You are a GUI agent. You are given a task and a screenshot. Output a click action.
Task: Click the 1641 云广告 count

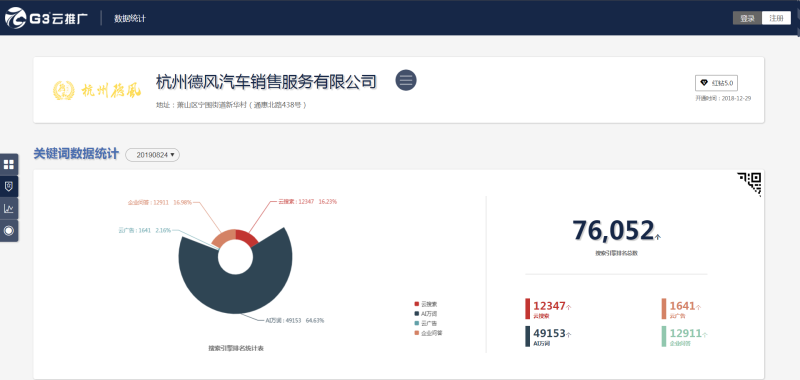click(x=683, y=306)
